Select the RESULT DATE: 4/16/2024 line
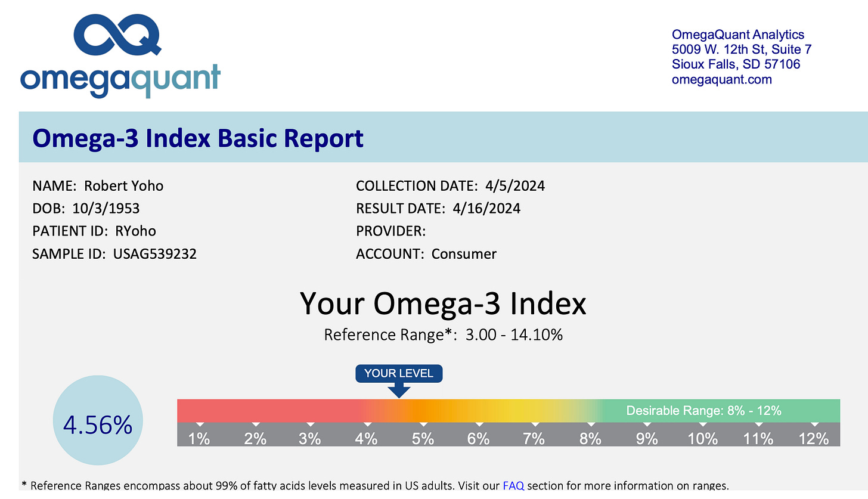The image size is (868, 499). click(438, 208)
